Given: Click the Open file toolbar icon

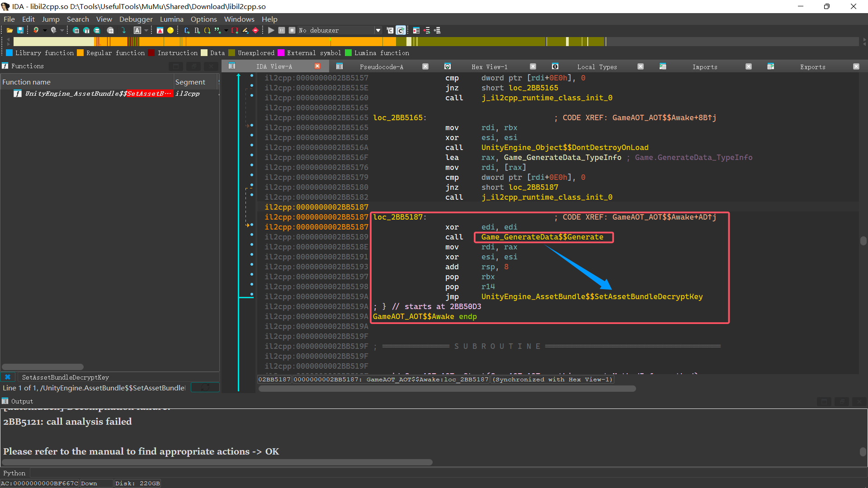Looking at the screenshot, I should click(x=9, y=30).
